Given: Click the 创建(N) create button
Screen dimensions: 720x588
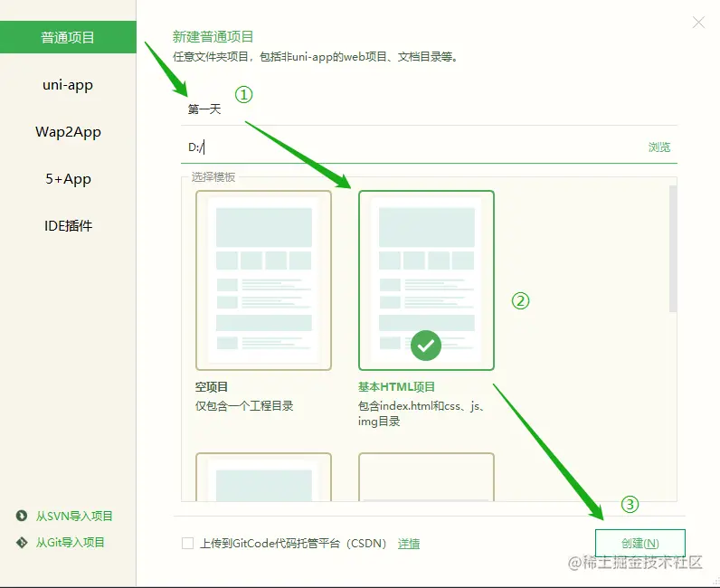Looking at the screenshot, I should click(640, 544).
